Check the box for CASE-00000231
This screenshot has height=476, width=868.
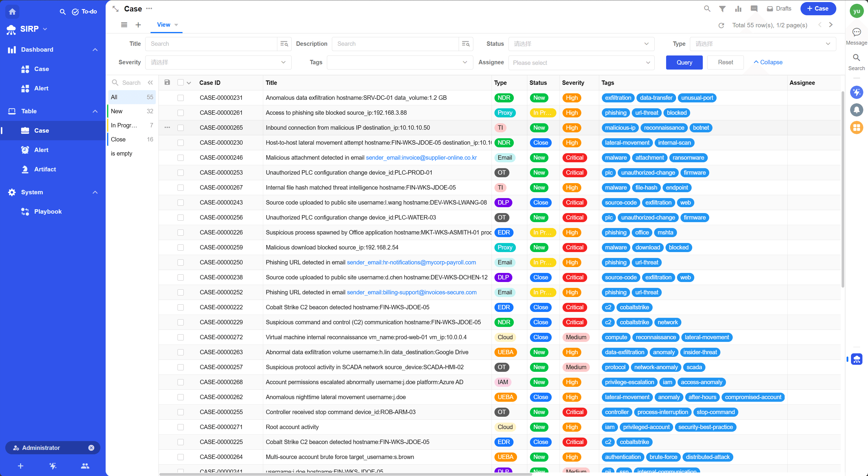coord(180,98)
